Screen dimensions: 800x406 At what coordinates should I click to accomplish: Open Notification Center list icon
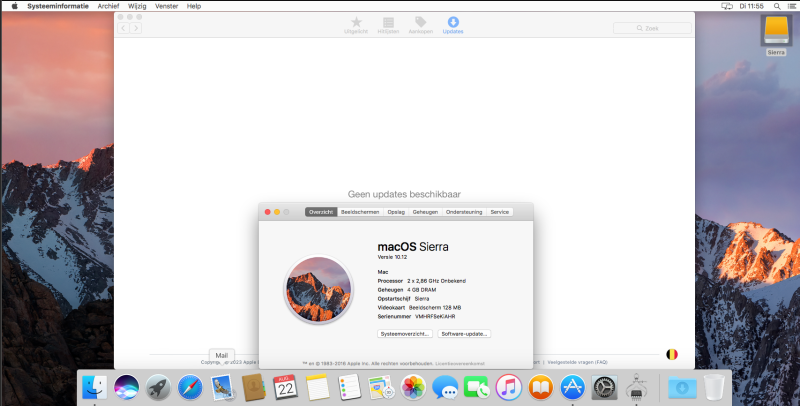click(x=791, y=6)
